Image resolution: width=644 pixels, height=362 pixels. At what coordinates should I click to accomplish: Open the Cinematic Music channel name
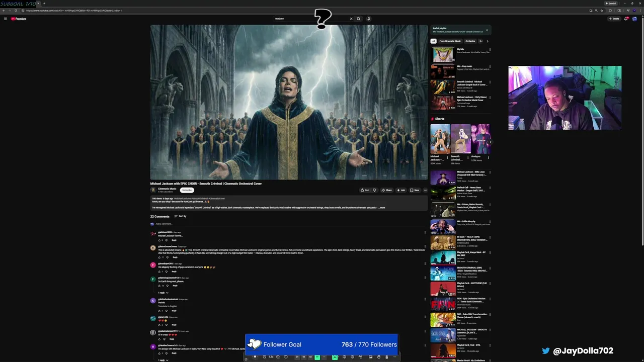[167, 189]
